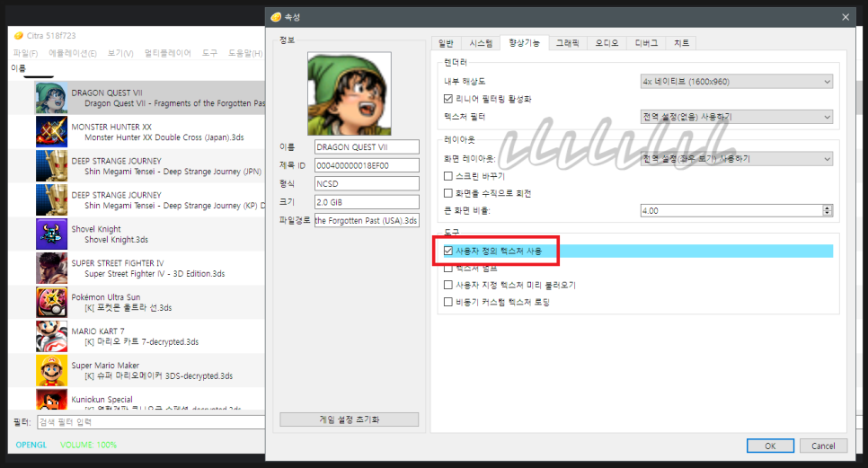Click the Cancel button

[823, 446]
